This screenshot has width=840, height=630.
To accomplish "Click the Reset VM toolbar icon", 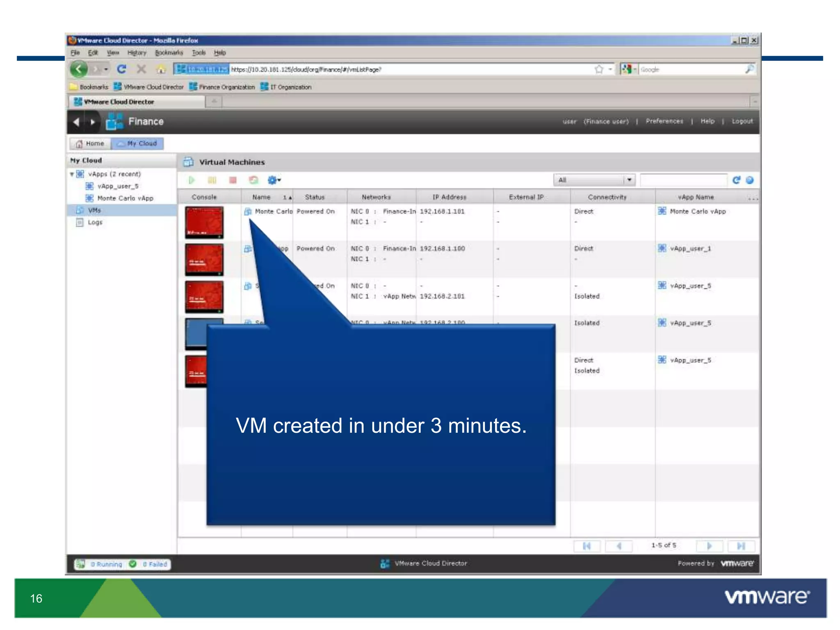I will pyautogui.click(x=253, y=180).
